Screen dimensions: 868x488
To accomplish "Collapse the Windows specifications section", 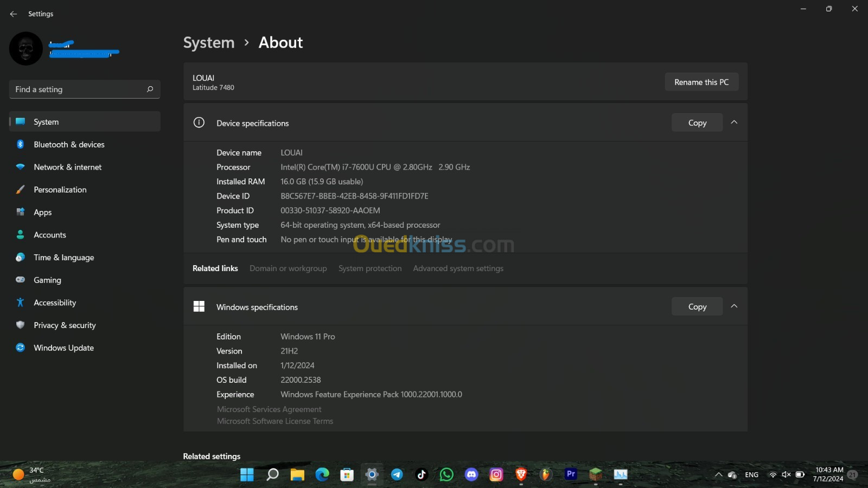I will click(x=734, y=306).
